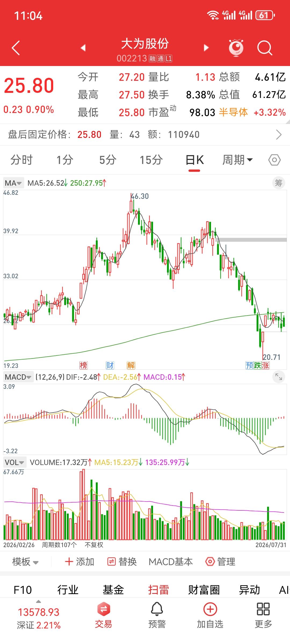Image resolution: width=290 pixels, height=644 pixels.
Task: Open the search magnifier icon
Action: point(264,48)
